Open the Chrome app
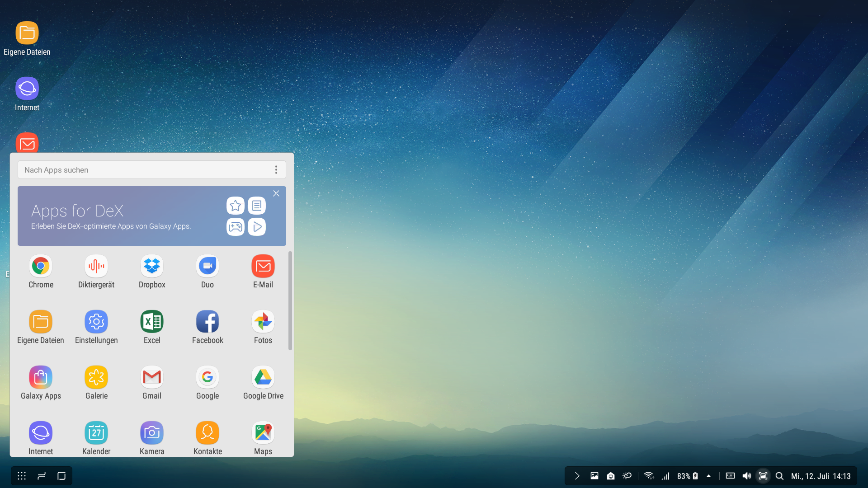 click(x=41, y=267)
